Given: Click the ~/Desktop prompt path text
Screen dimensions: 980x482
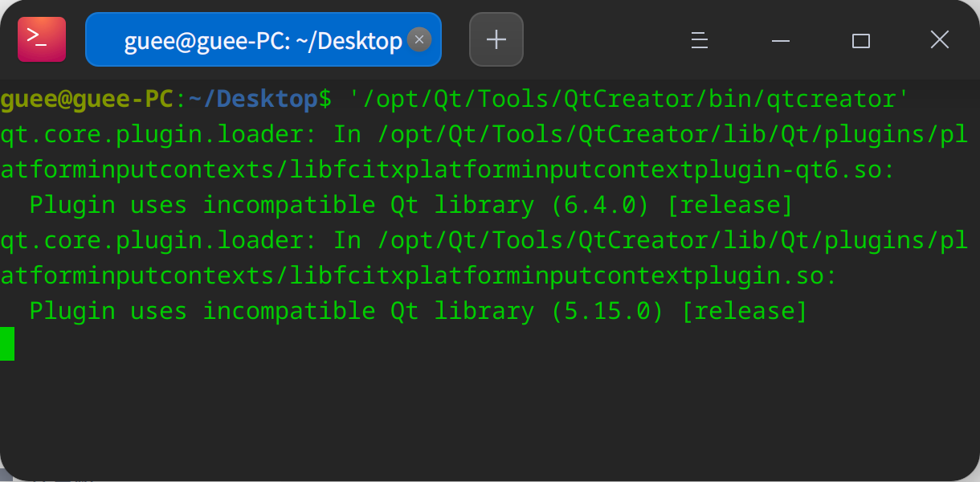Looking at the screenshot, I should [x=233, y=98].
